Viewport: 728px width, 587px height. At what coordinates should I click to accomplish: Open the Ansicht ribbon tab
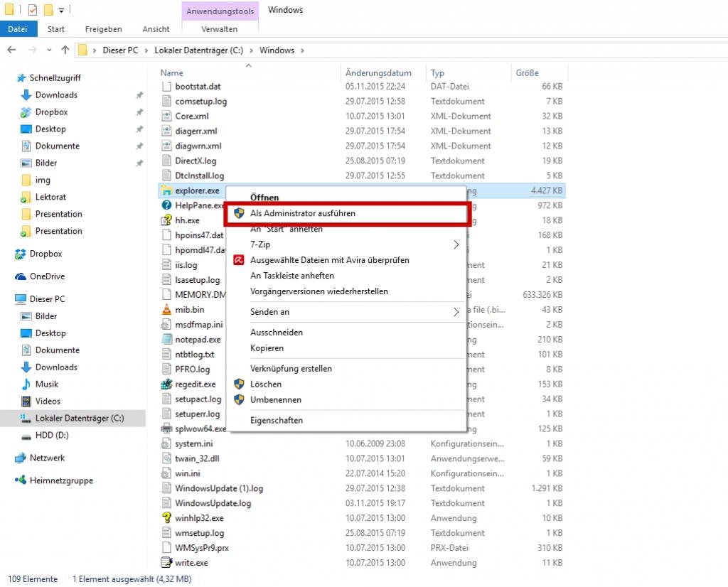(x=156, y=29)
